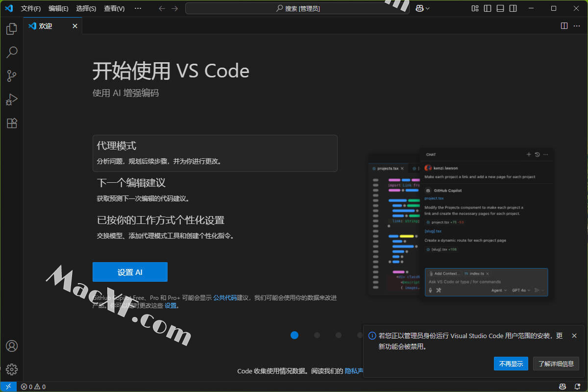Open the 查看(V) menu

point(114,8)
